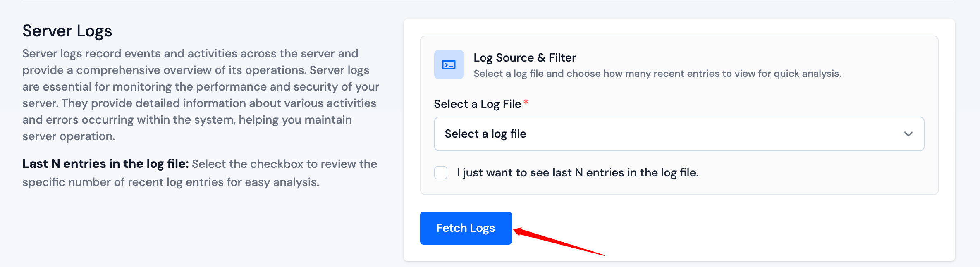Click the Server logs description paragraph
Image resolution: width=980 pixels, height=267 pixels.
tap(201, 95)
